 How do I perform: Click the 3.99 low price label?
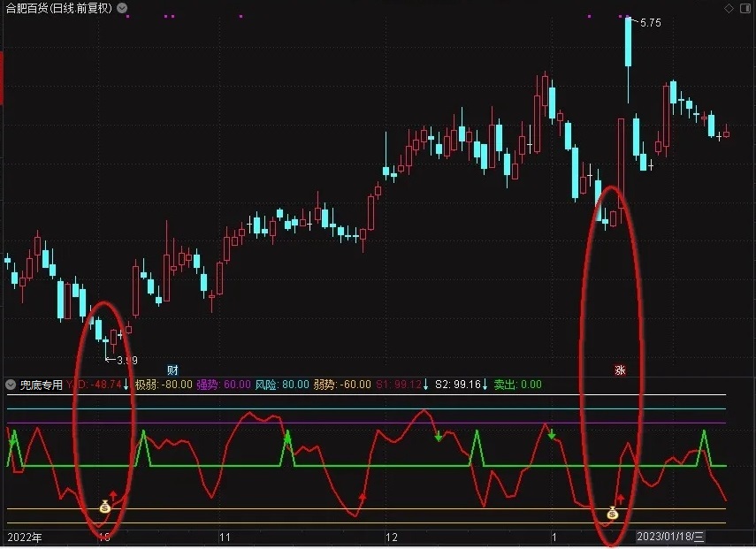click(x=126, y=360)
